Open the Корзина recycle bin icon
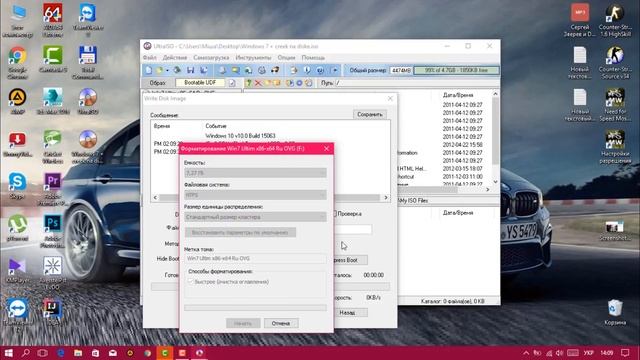 [615, 312]
